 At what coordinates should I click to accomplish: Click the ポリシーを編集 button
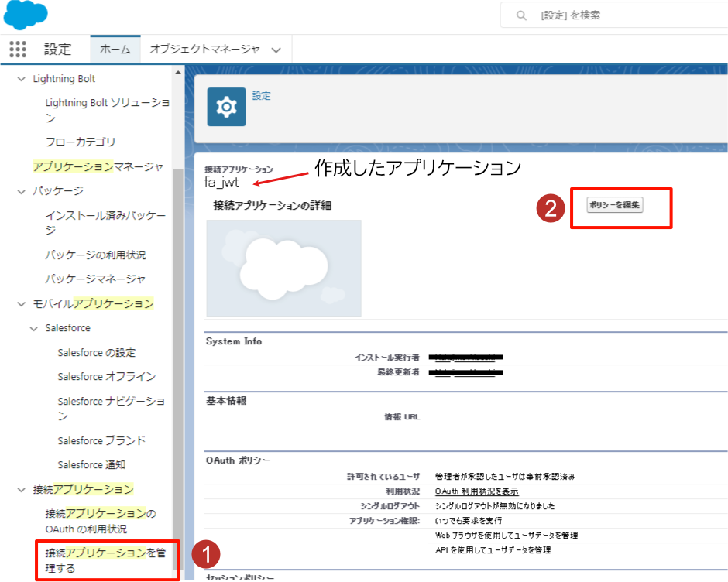[614, 205]
